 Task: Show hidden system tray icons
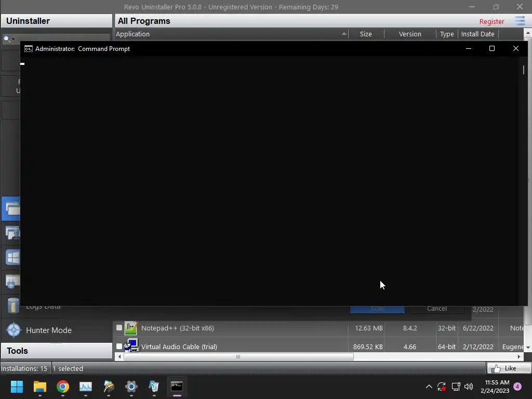(429, 387)
